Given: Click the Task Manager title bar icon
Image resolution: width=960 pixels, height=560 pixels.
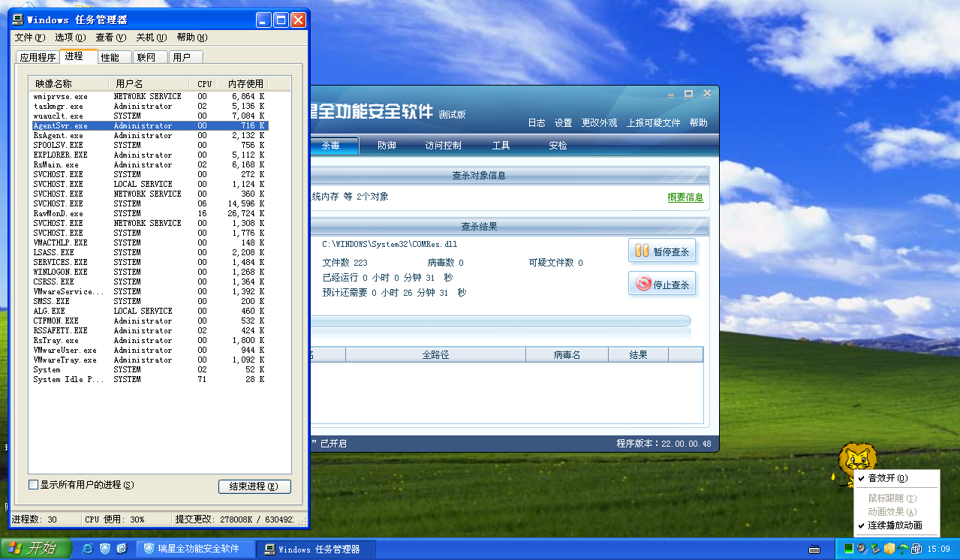Looking at the screenshot, I should tap(18, 20).
